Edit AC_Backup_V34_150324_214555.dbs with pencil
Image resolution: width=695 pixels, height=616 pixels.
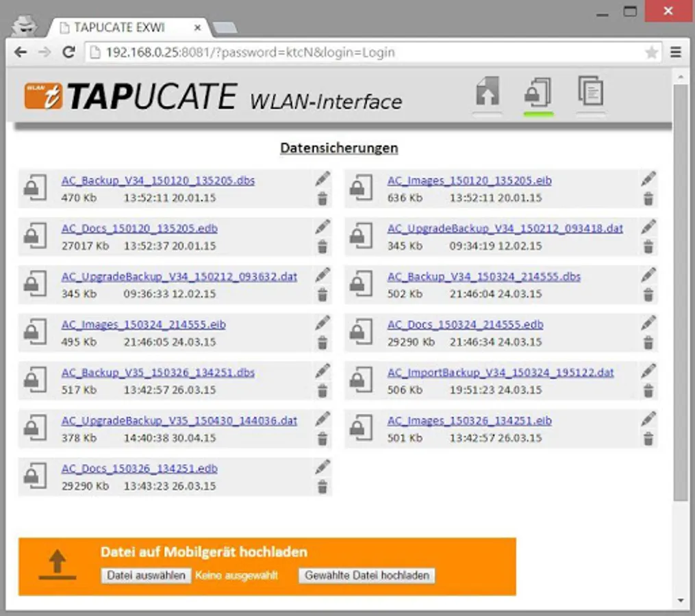pyautogui.click(x=648, y=274)
